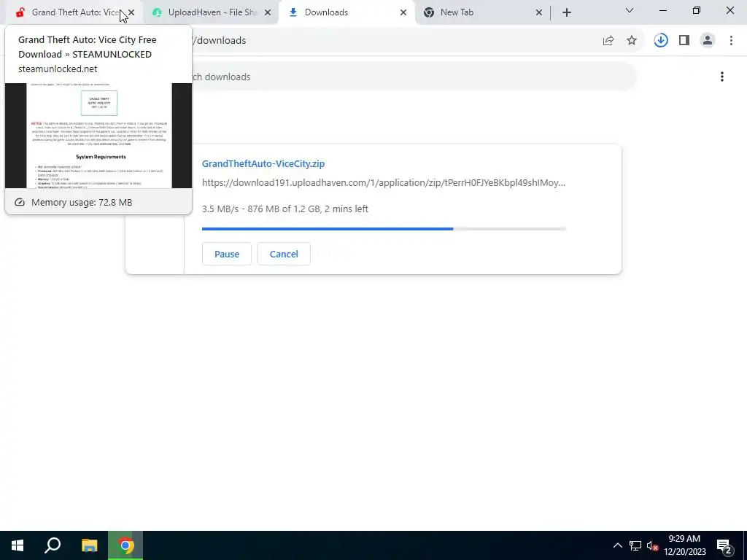Close the UploadHaven tab
The width and height of the screenshot is (747, 560).
click(267, 12)
